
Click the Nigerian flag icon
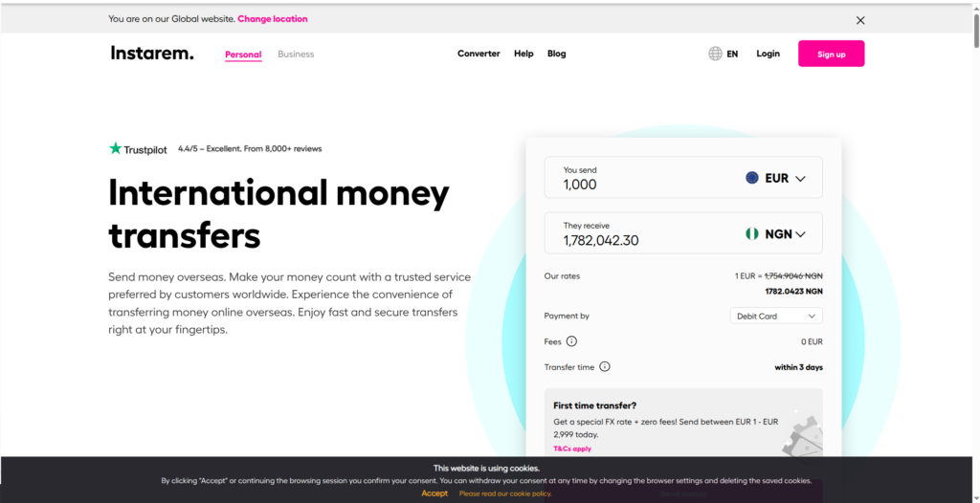pyautogui.click(x=752, y=233)
